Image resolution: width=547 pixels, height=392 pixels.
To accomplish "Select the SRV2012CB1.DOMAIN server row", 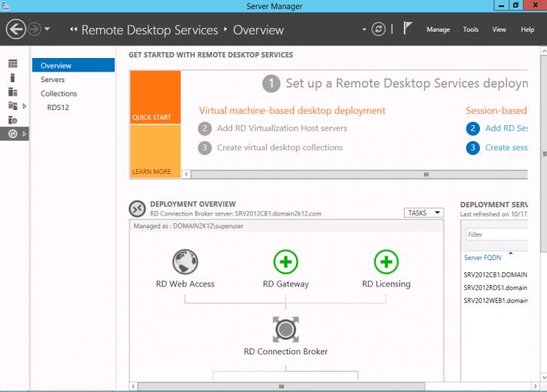I will (x=495, y=274).
